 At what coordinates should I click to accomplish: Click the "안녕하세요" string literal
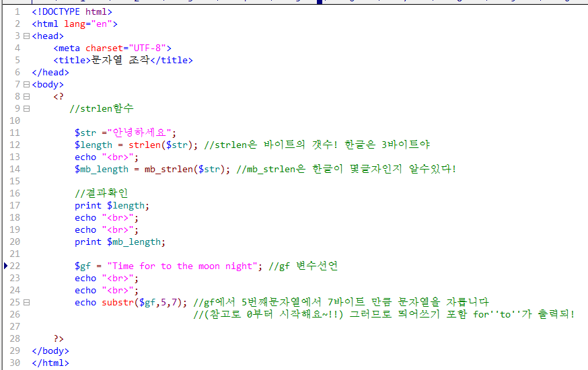point(139,133)
